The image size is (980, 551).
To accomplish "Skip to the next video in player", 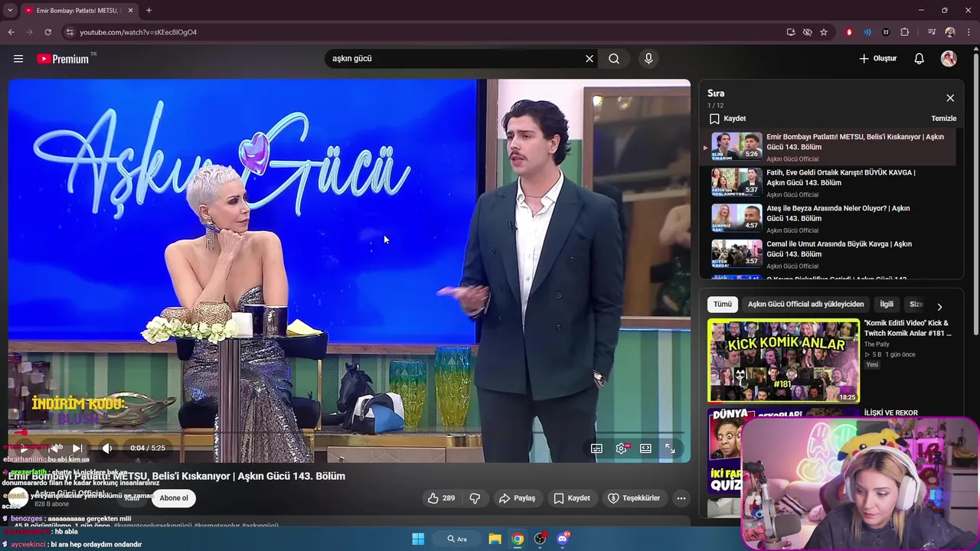I will [x=77, y=448].
